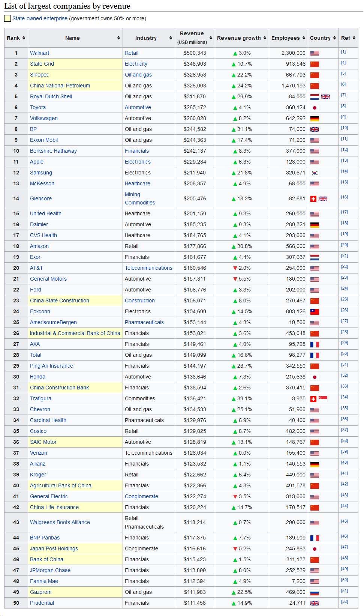Open the Berkshire Hathaway company link

(53, 151)
